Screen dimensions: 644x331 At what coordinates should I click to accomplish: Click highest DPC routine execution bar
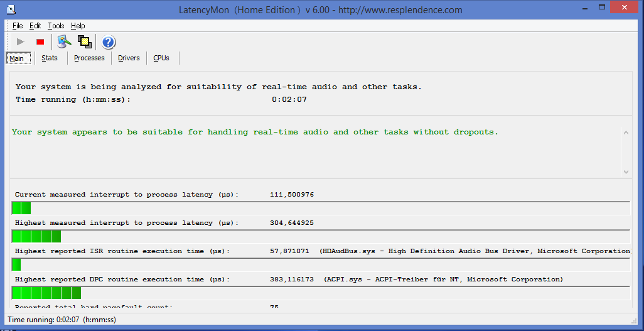click(321, 293)
